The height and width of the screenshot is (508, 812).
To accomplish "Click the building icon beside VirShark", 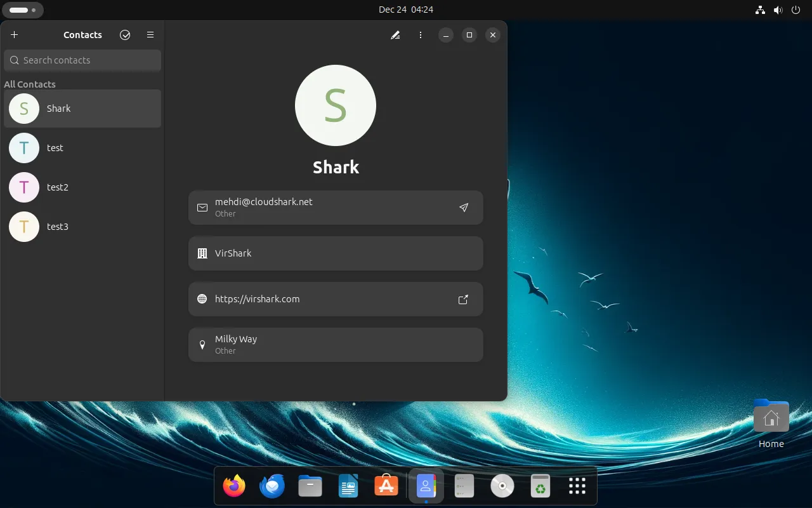I will 202,253.
